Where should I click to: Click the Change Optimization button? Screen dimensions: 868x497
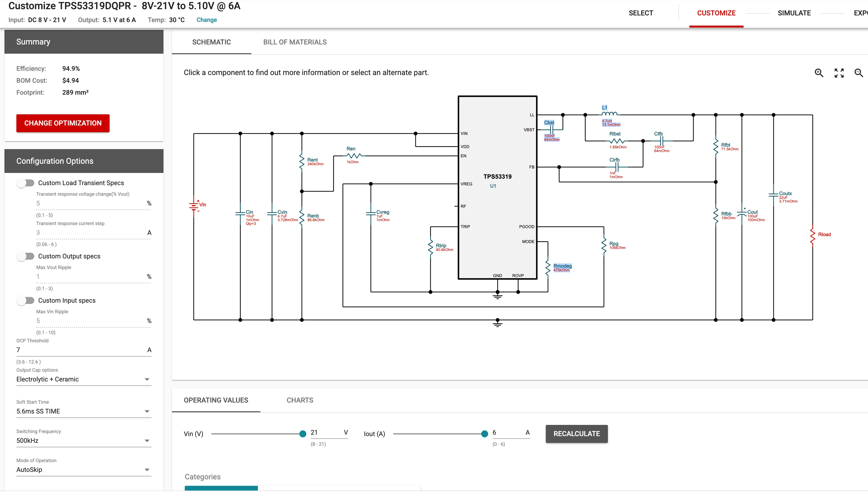[x=63, y=123]
